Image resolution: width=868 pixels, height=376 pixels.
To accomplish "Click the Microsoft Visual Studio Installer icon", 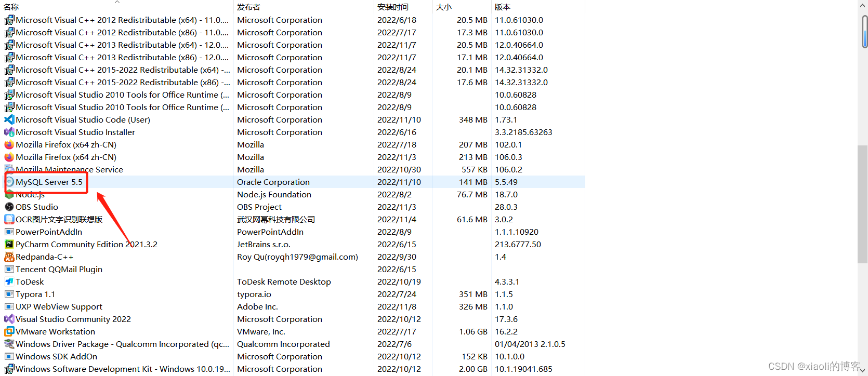I will [9, 132].
